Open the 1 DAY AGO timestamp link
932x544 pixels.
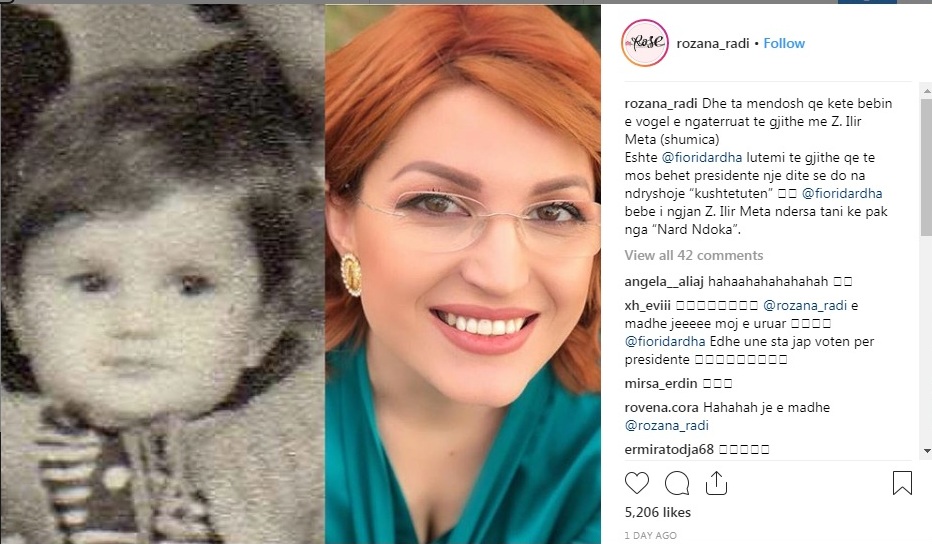[650, 535]
